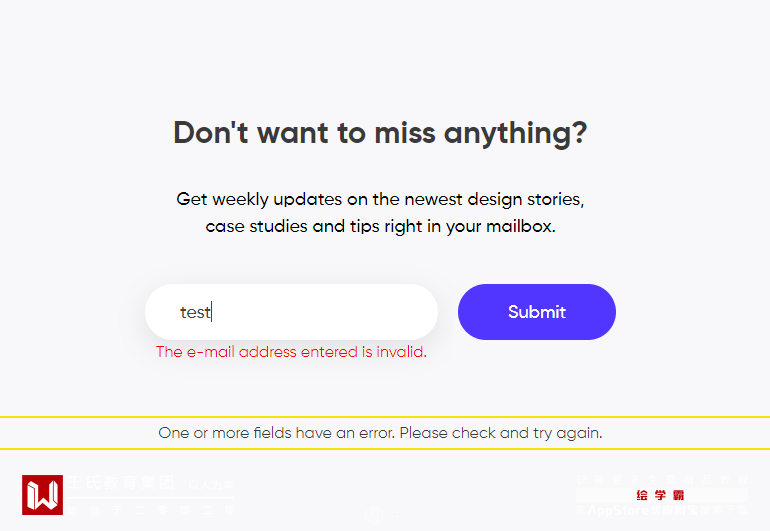Click the 获得更多免费精品教程 text line

pos(660,480)
